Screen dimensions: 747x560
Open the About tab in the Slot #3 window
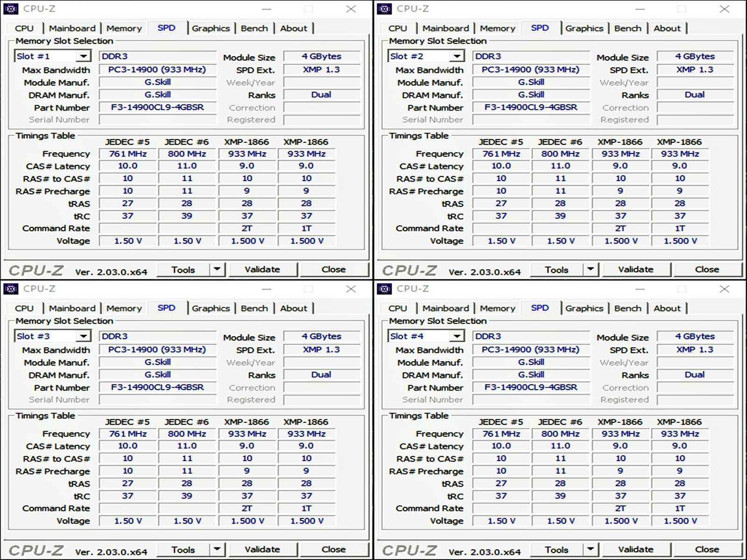click(x=294, y=308)
